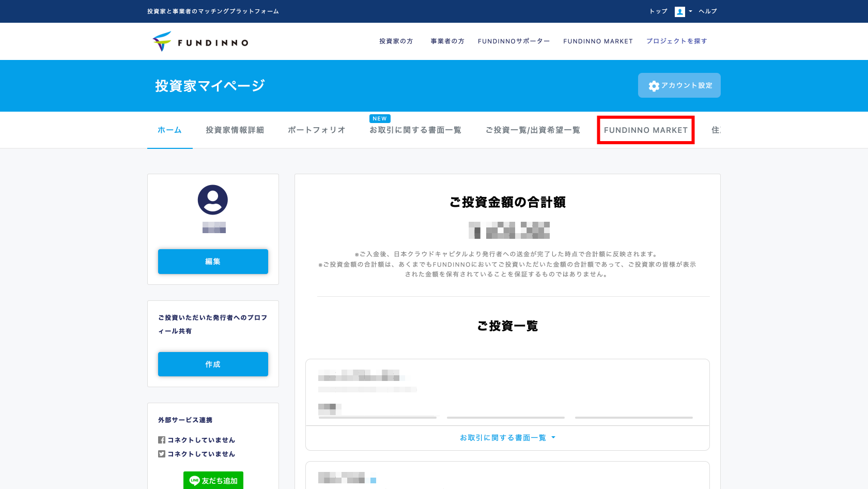Screen dimensions: 868x489
Task: Click the 編集 button
Action: [213, 261]
